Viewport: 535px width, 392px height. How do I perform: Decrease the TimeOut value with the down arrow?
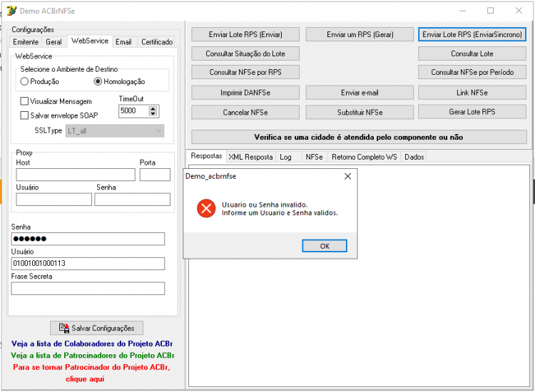coord(153,113)
